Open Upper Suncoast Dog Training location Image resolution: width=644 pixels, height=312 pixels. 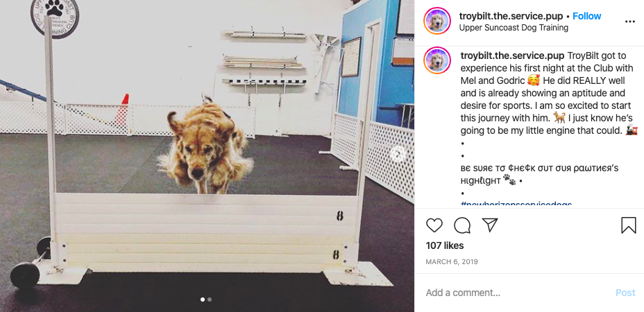(x=514, y=28)
